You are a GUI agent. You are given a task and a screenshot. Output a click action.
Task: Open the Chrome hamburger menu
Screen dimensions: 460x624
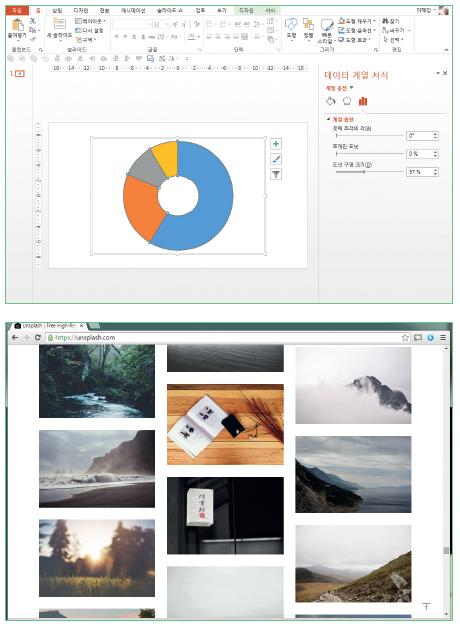tap(443, 337)
